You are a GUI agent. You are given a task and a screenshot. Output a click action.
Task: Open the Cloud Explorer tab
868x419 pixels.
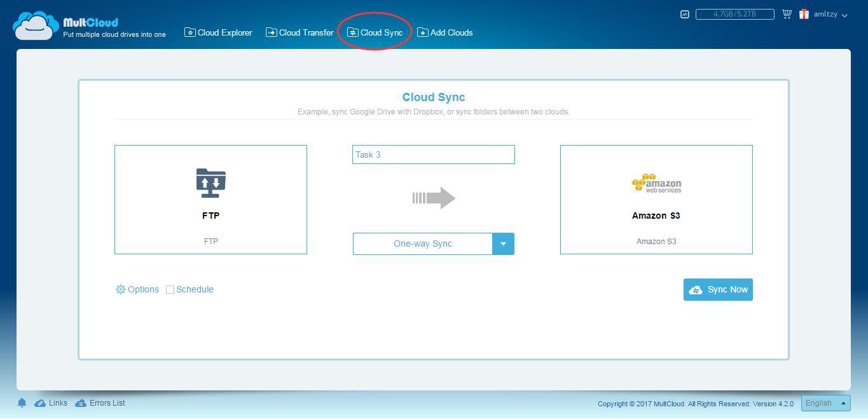pos(218,32)
